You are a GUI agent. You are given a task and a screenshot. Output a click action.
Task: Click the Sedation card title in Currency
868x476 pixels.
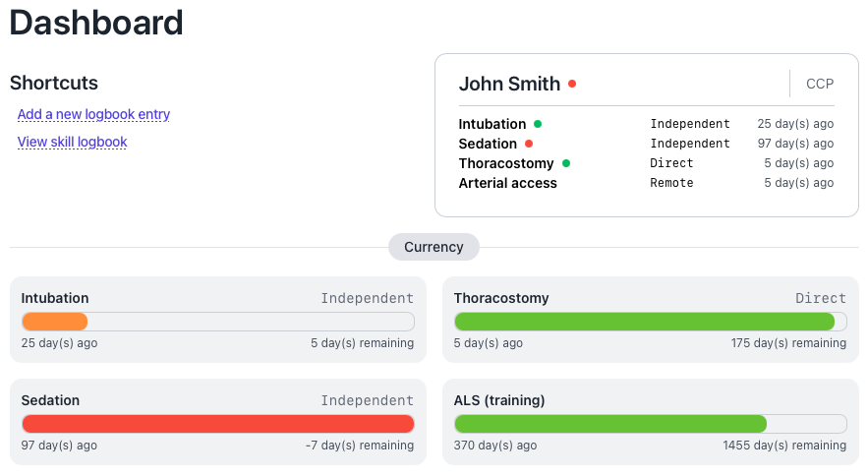click(50, 400)
